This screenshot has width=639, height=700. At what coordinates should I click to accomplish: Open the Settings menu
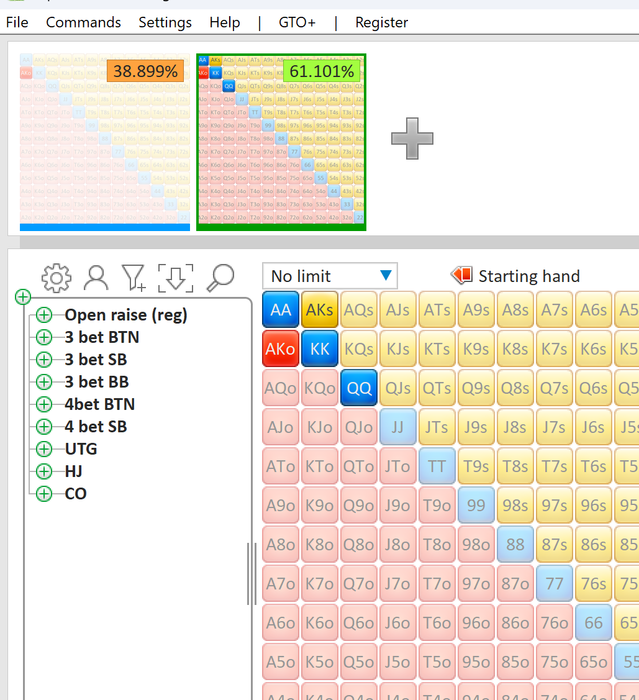(x=165, y=22)
